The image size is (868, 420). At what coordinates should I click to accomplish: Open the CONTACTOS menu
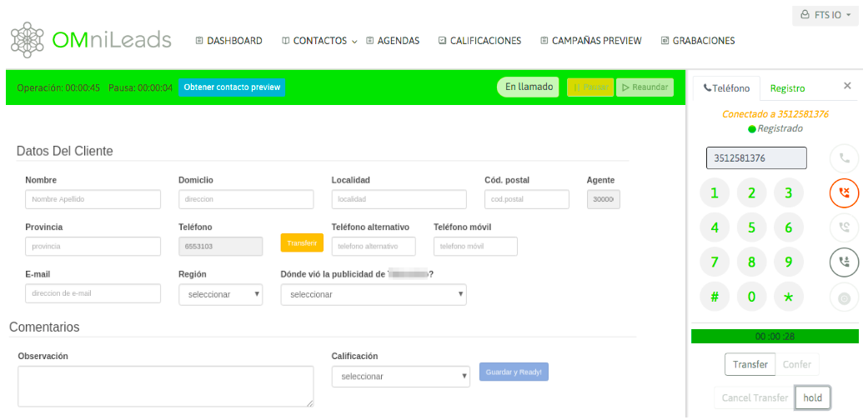319,41
